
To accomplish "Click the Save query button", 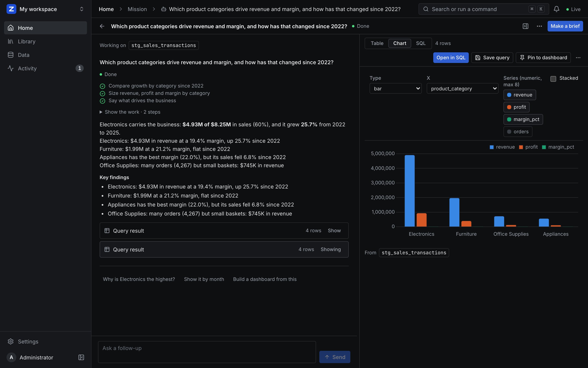I will click(x=492, y=58).
